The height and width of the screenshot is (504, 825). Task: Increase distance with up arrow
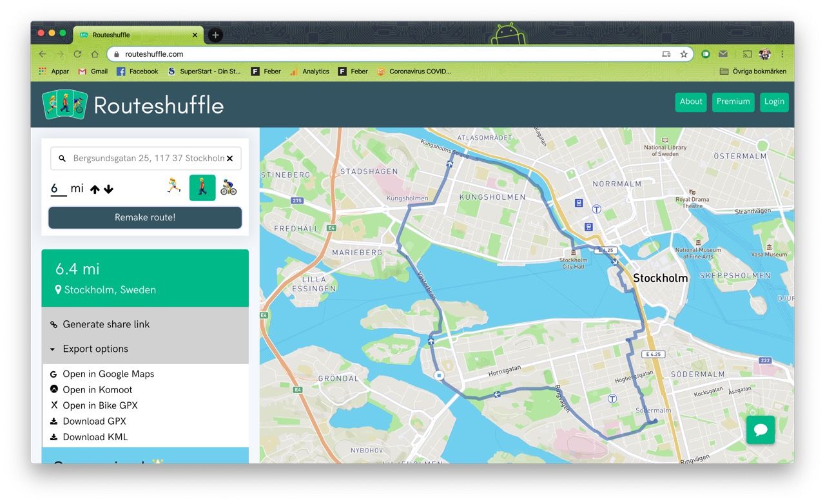click(x=95, y=189)
